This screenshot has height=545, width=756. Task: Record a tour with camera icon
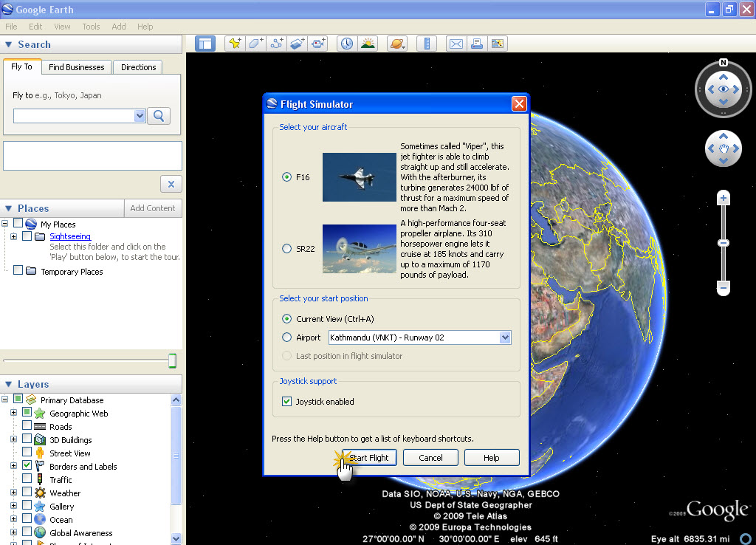(317, 44)
